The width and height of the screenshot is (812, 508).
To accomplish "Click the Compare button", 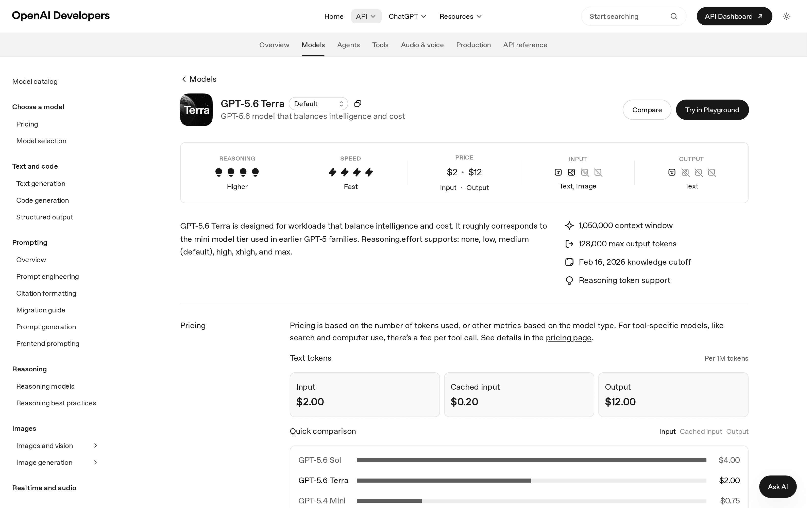I will coord(647,109).
